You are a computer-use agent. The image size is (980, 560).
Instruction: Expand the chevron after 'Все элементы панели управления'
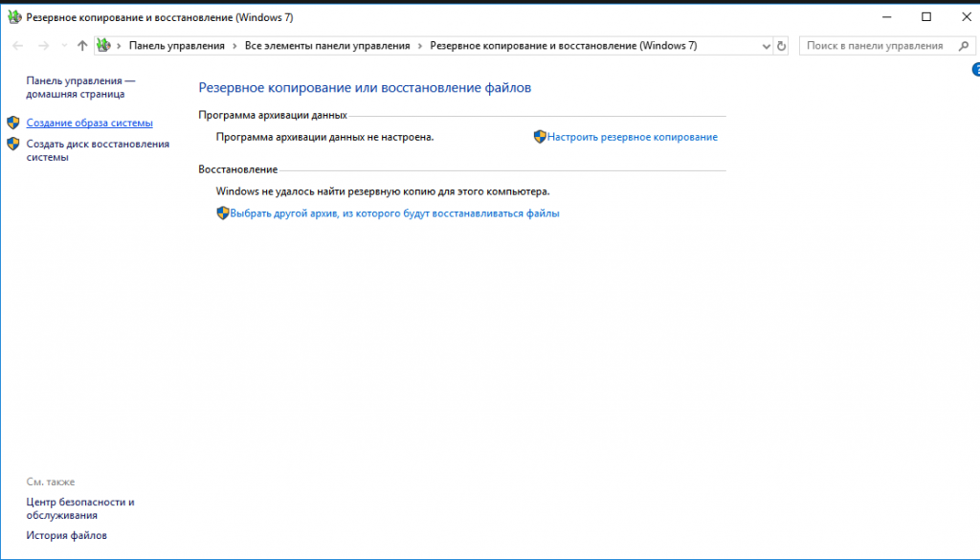420,46
